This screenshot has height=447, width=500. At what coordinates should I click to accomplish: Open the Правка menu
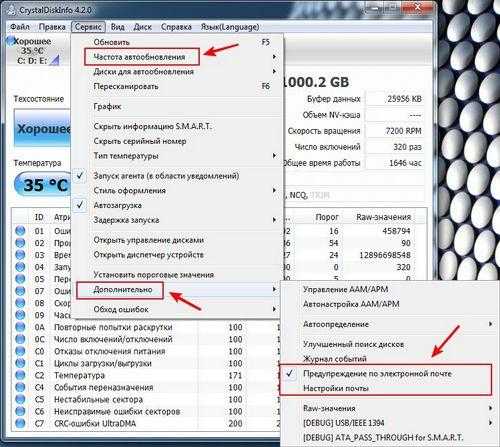point(52,27)
